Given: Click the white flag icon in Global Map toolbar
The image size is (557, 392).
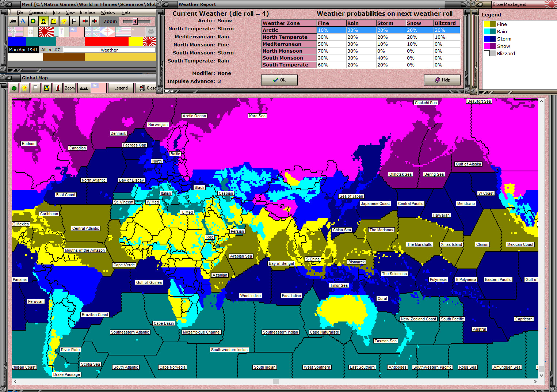Looking at the screenshot, I should point(35,88).
